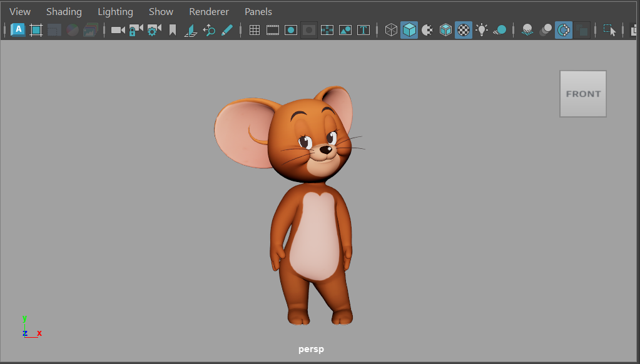Viewport: 640px width, 364px height.
Task: Click the Wireframe on Shaded cube icon
Action: 445,30
